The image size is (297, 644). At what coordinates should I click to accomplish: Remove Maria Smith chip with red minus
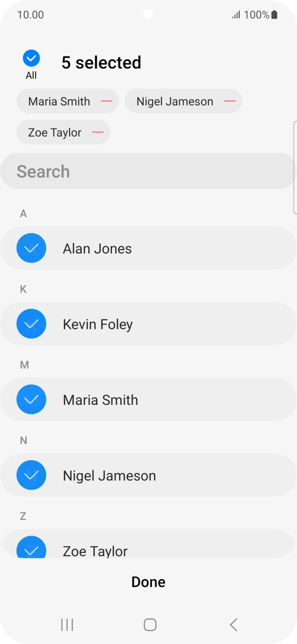106,101
